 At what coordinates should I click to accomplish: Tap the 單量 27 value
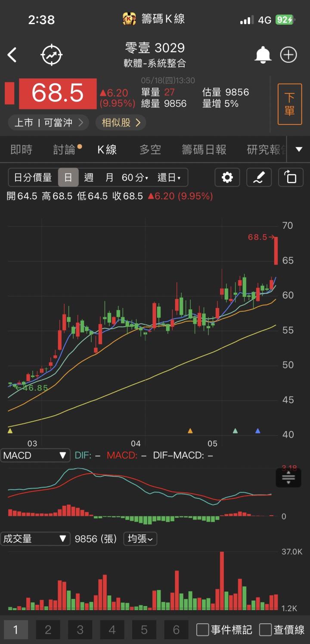pos(158,92)
